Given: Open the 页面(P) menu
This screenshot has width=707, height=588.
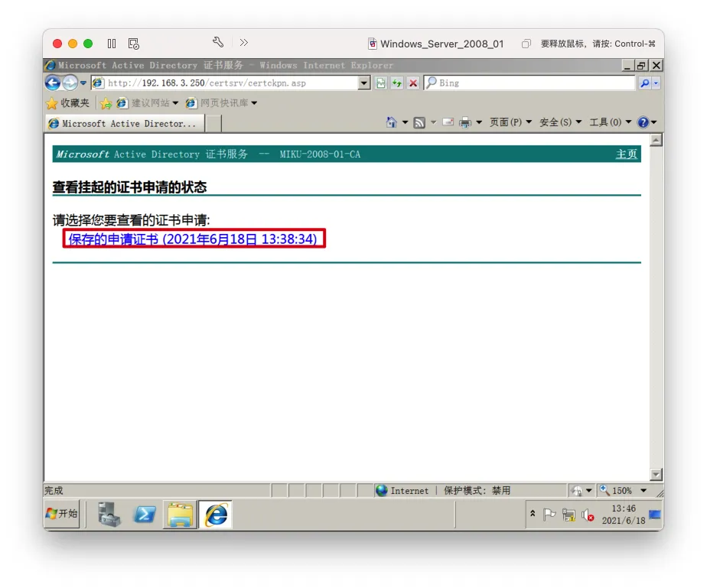Looking at the screenshot, I should tap(510, 122).
